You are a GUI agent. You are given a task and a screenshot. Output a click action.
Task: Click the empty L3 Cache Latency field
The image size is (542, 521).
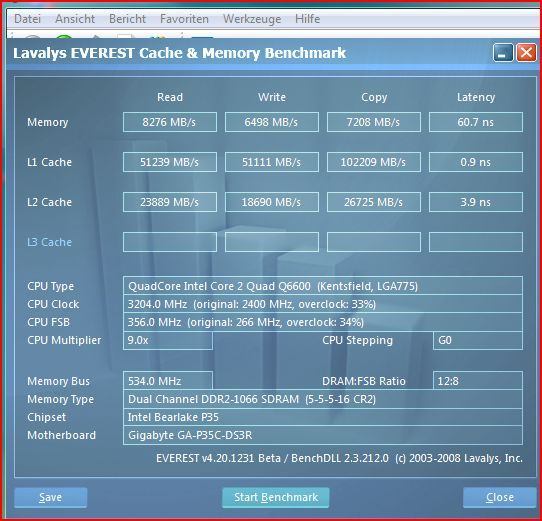476,242
